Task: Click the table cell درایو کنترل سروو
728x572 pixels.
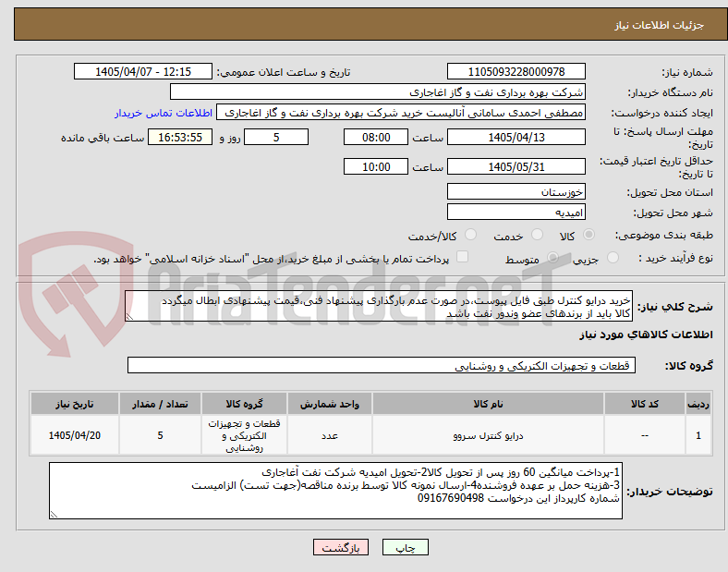Action: coord(488,435)
